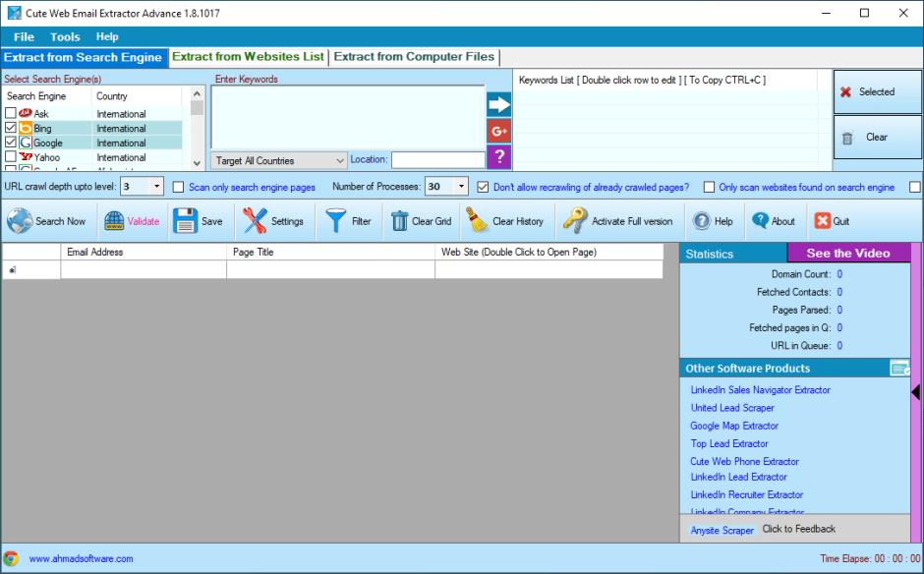Click the Clear History broom icon
924x574 pixels.
point(476,221)
